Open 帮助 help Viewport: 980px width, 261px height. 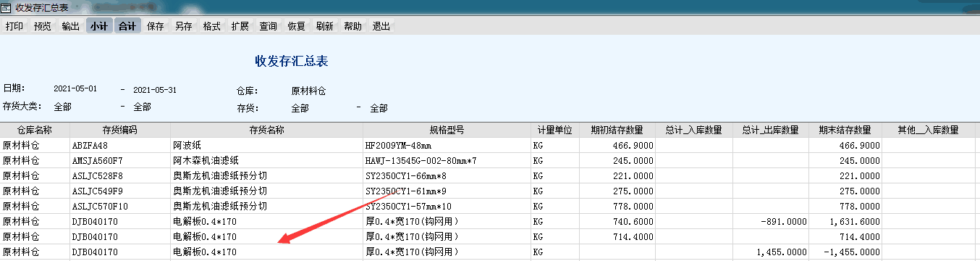coord(353,26)
